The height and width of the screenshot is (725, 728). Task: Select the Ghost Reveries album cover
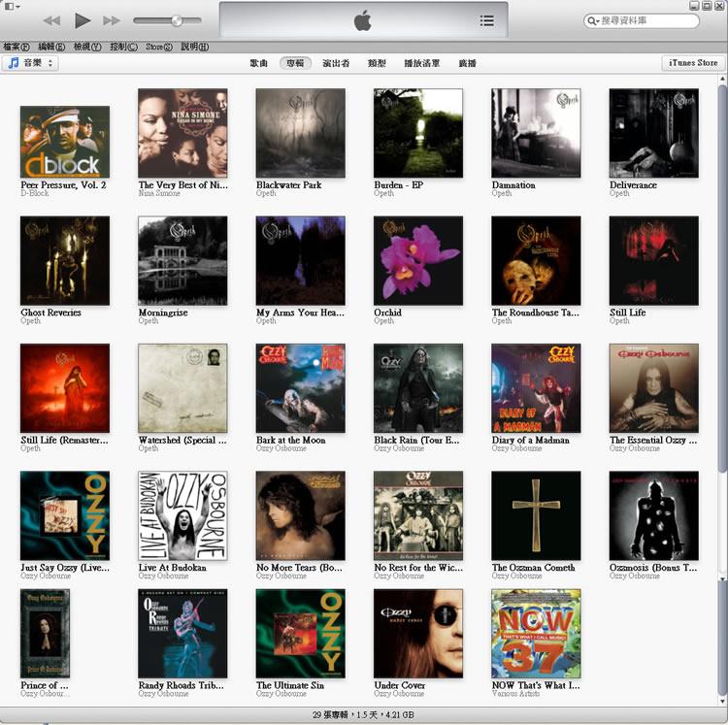65,260
